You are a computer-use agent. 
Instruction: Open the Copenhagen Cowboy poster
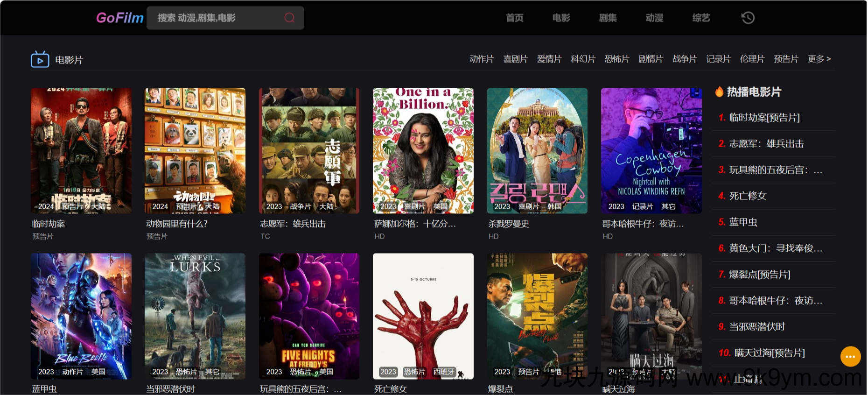[x=651, y=151]
